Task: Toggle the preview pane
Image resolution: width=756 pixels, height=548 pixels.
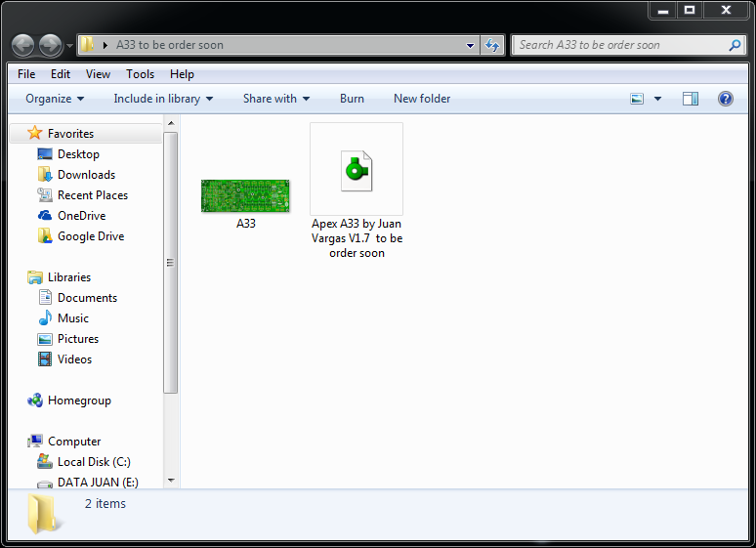Action: point(691,99)
